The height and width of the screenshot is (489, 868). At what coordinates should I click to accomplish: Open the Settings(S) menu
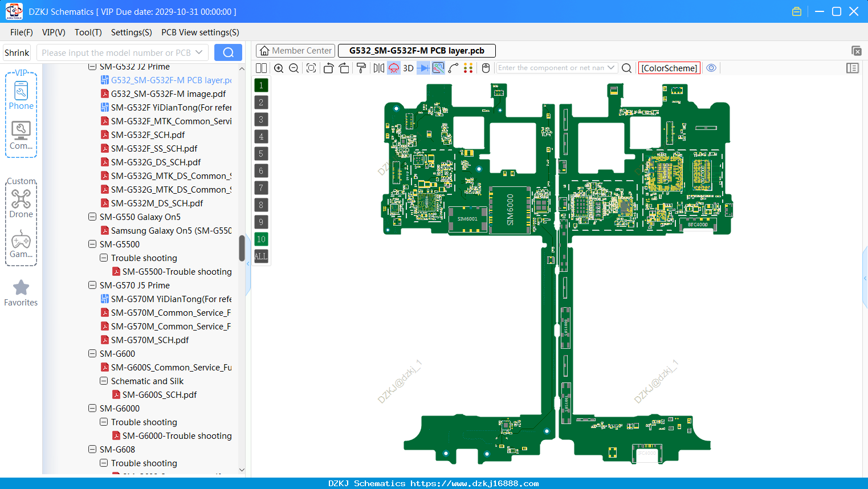pyautogui.click(x=132, y=32)
